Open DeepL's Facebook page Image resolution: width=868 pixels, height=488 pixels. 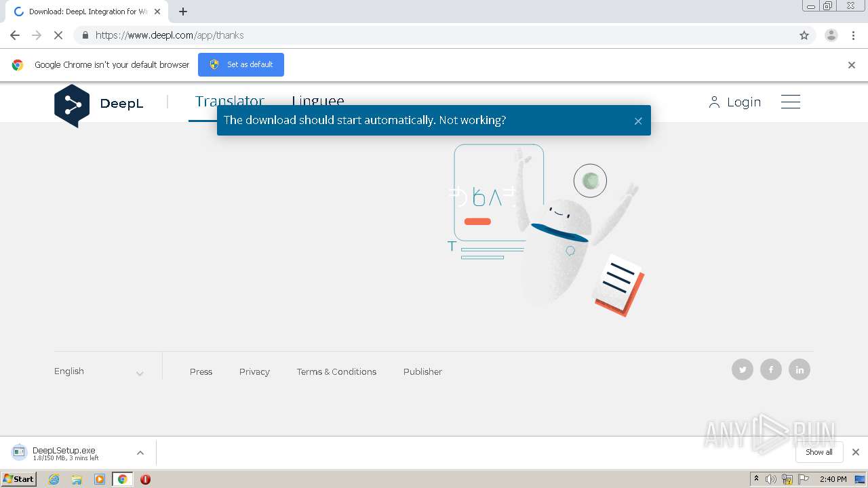[x=771, y=369]
